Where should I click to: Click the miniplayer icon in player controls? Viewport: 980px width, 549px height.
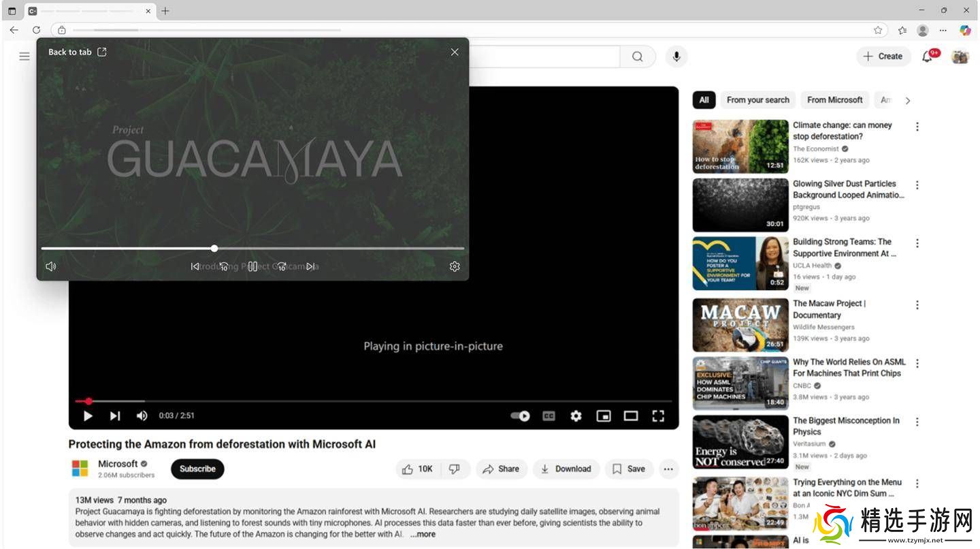[x=603, y=415]
